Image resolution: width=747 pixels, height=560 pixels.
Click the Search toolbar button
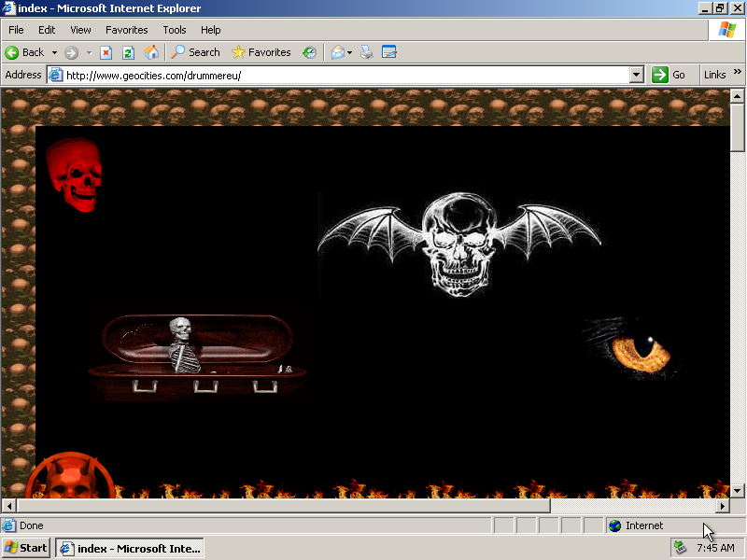pos(195,52)
